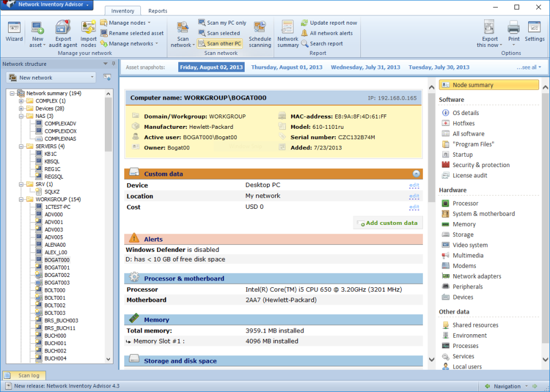Image resolution: width=550 pixels, height=392 pixels.
Task: Collapse the WORKGROUP (154) tree group
Action: (x=19, y=199)
